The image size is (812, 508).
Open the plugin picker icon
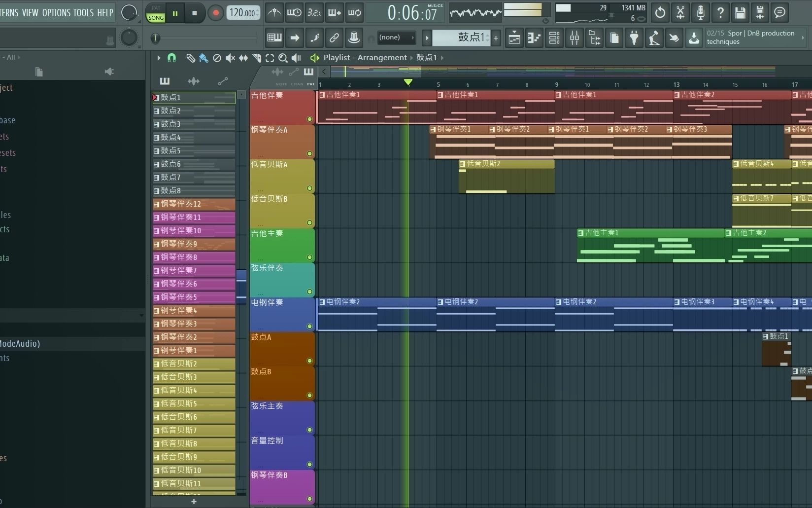635,37
